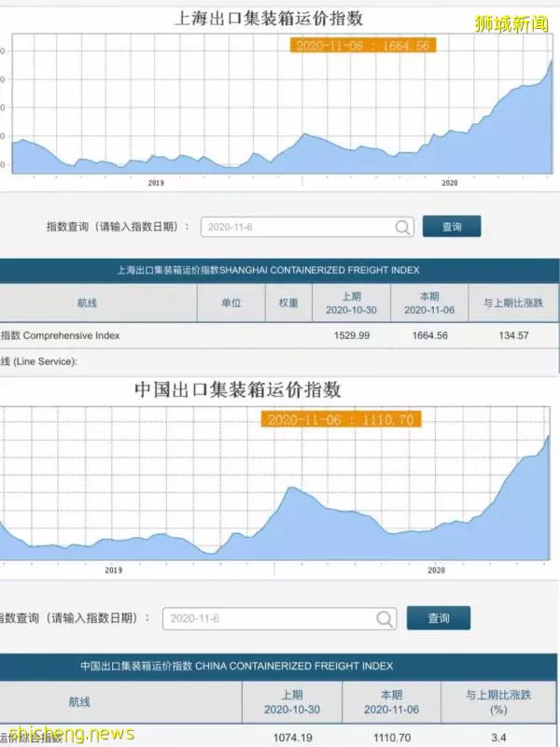Screen dimensions: 560x747
Task: Click the peak of the Shanghai index area chart
Action: pyautogui.click(x=551, y=61)
